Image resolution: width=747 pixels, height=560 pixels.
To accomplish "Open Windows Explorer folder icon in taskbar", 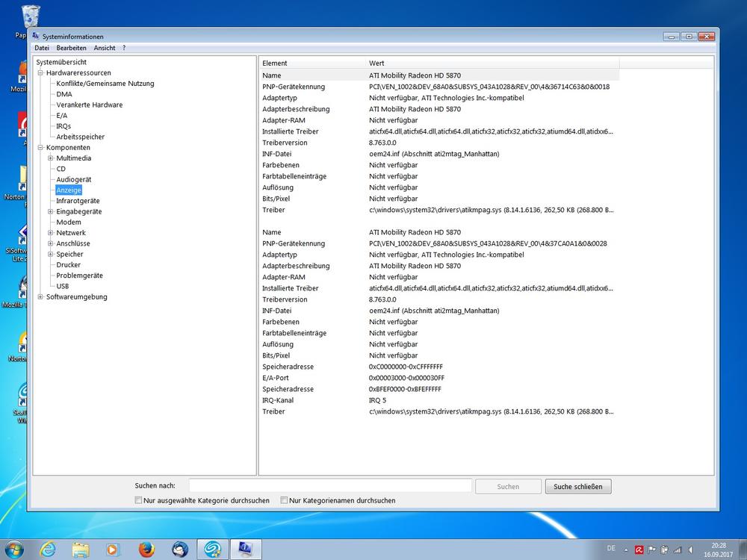I will click(x=81, y=550).
